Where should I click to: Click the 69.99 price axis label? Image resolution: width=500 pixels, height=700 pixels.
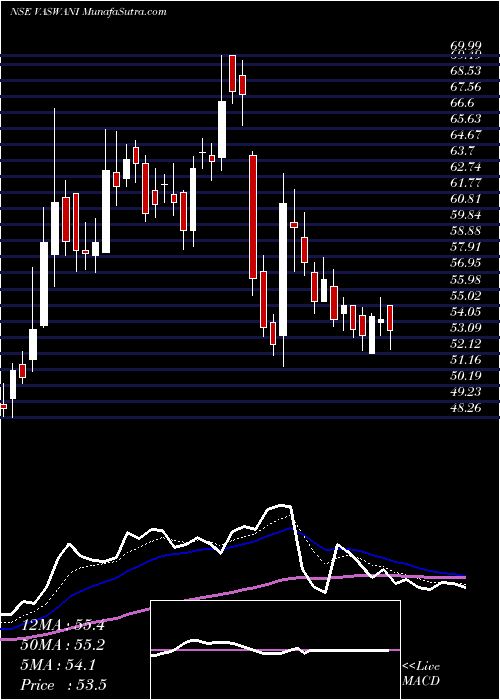coord(466,46)
